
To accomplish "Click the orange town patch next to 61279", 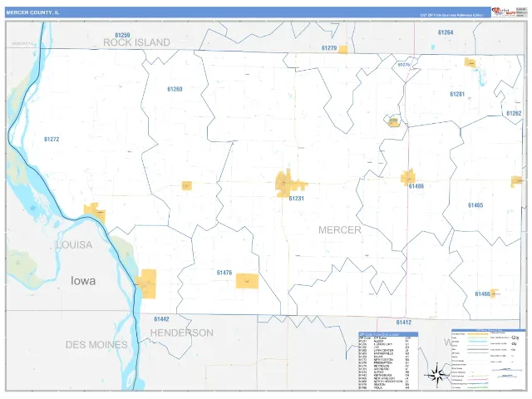I will click(343, 50).
